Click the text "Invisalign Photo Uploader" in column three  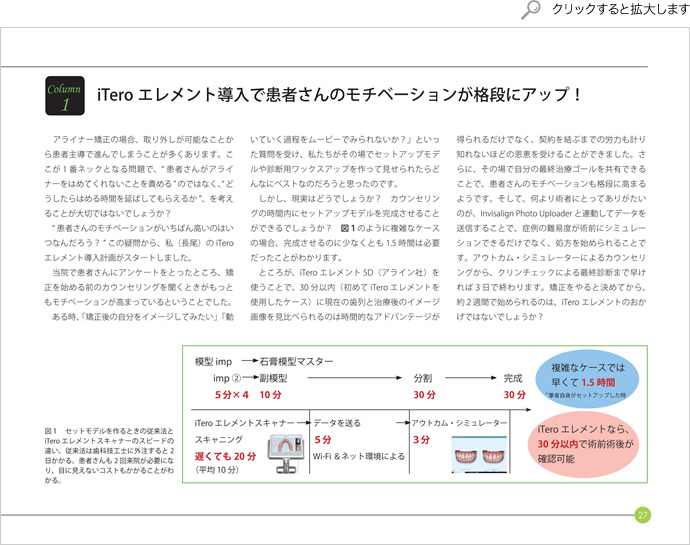coord(526,214)
